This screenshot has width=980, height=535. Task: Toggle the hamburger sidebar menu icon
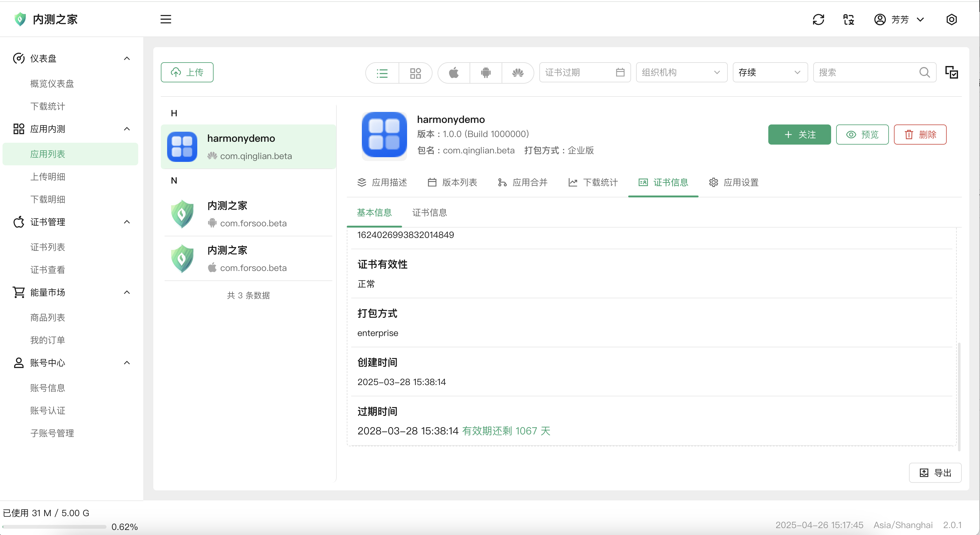click(x=166, y=19)
